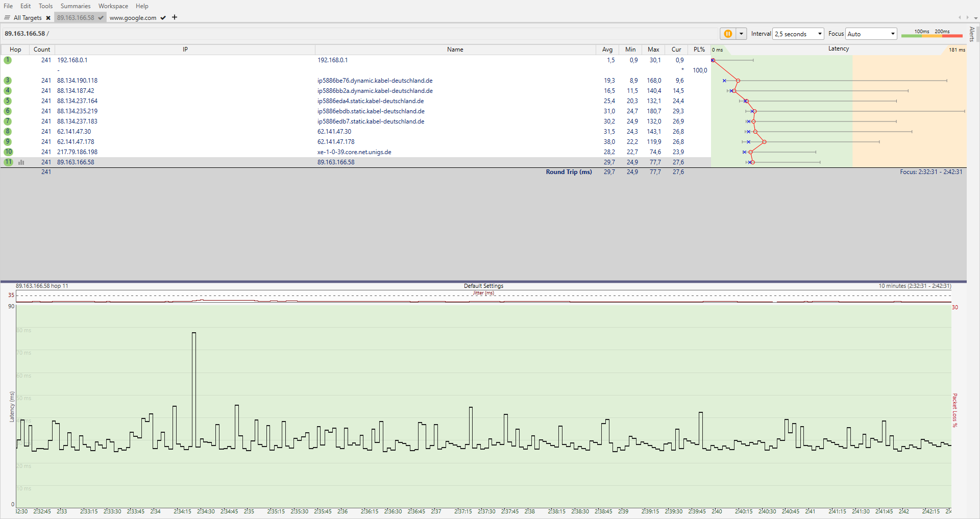Click the Min column header
The image size is (980, 519).
pos(630,50)
